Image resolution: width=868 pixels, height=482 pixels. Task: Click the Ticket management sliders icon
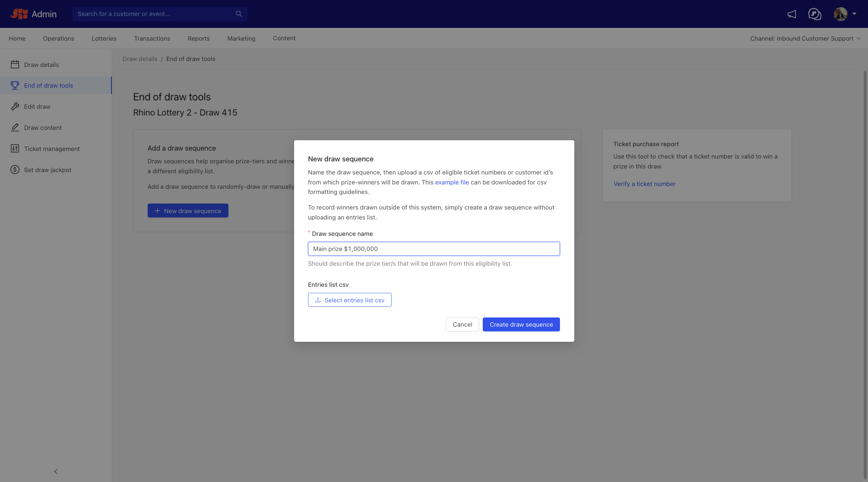pyautogui.click(x=15, y=149)
